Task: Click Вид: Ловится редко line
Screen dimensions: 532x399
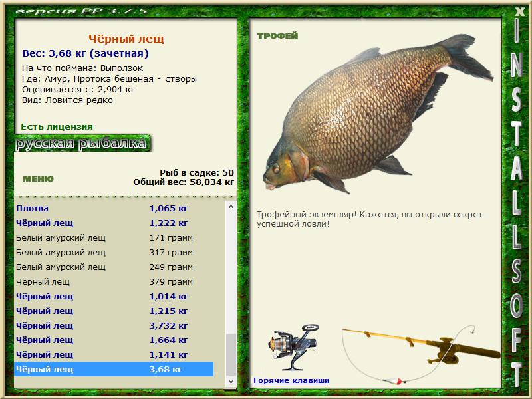Action: (67, 100)
